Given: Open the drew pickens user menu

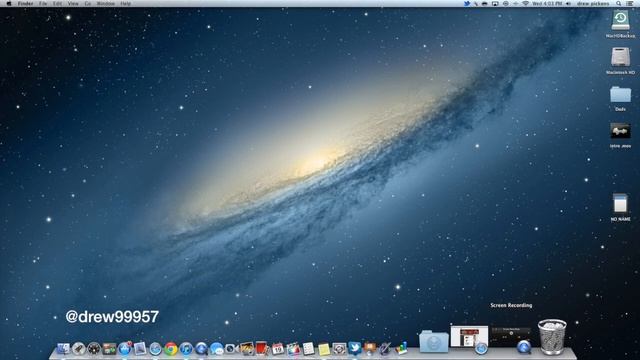Looking at the screenshot, I should [593, 3].
